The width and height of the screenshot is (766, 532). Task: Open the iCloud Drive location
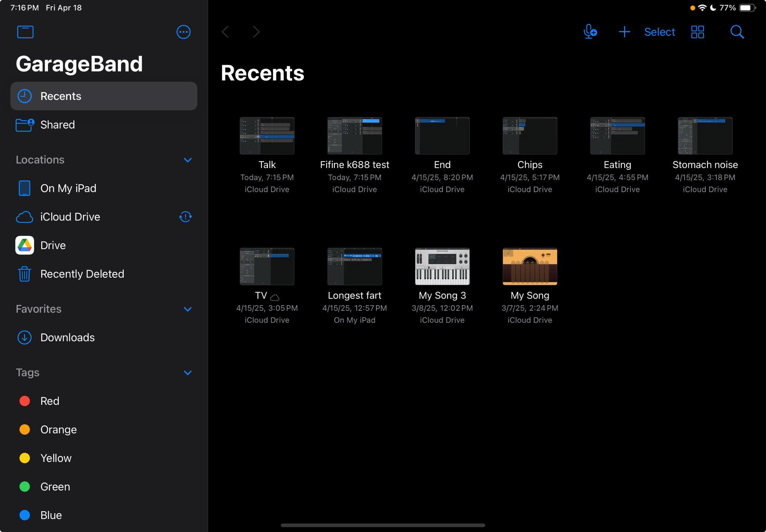(x=104, y=217)
